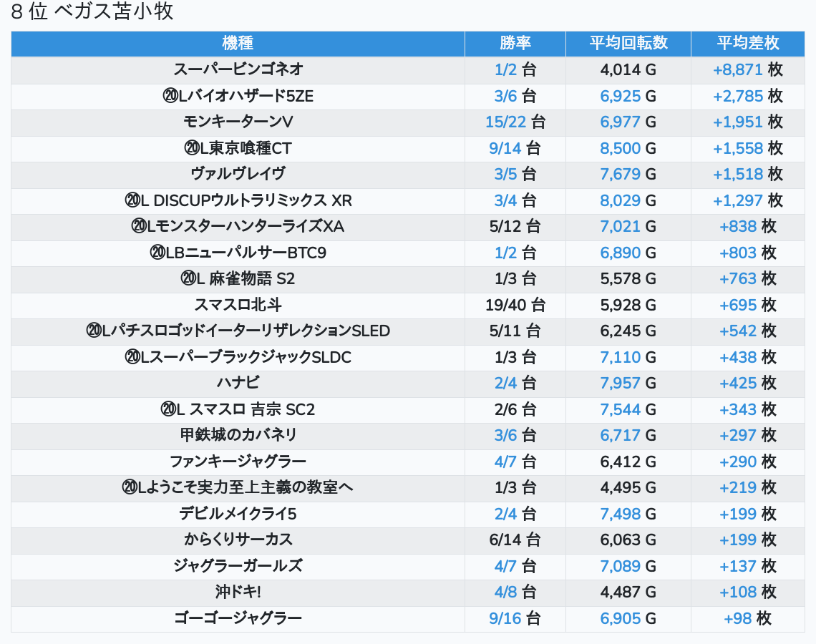Click the 8,500 G average spins value

click(628, 149)
